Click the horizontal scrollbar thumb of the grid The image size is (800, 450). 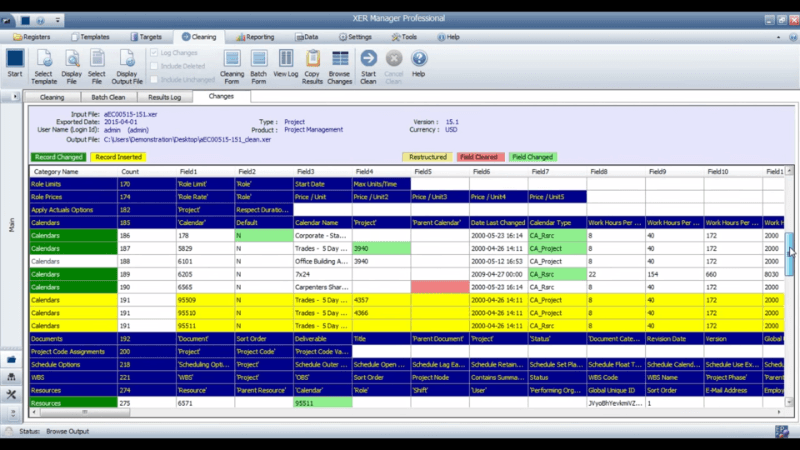85,412
